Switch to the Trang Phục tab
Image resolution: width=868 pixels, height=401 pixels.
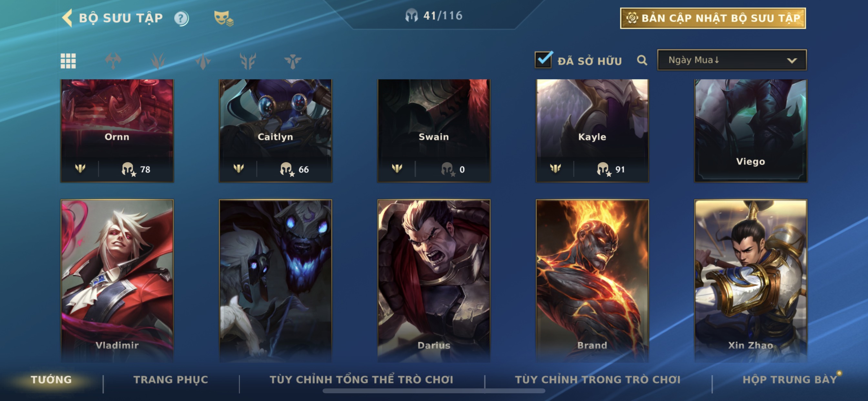click(x=171, y=379)
